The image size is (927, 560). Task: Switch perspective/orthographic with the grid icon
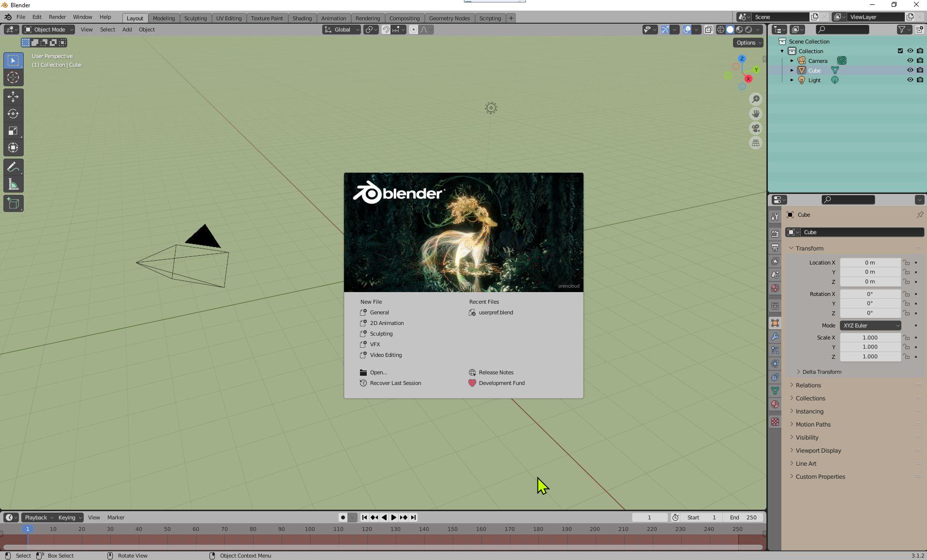coord(755,143)
